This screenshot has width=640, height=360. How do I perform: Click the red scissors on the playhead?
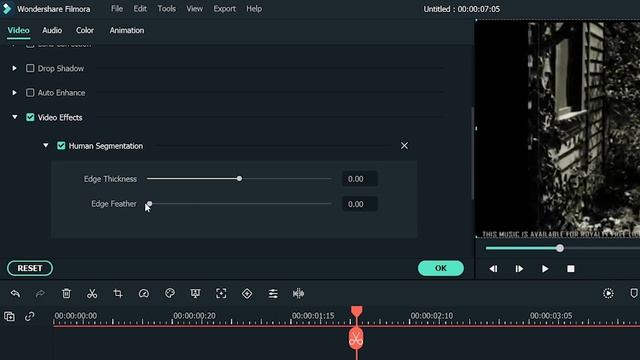coord(356,339)
